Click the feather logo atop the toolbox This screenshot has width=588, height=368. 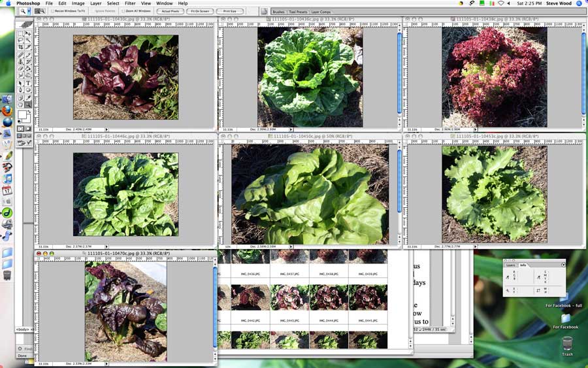26,24
